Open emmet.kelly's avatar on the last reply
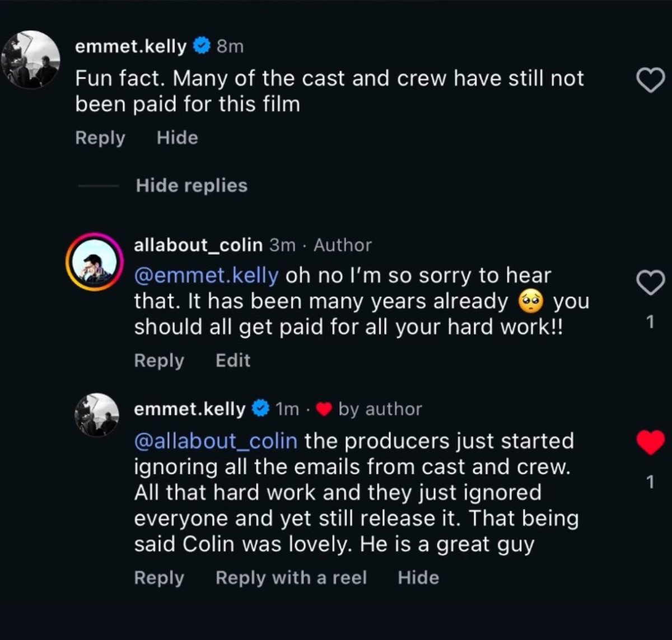Viewport: 672px width, 640px height. click(97, 415)
